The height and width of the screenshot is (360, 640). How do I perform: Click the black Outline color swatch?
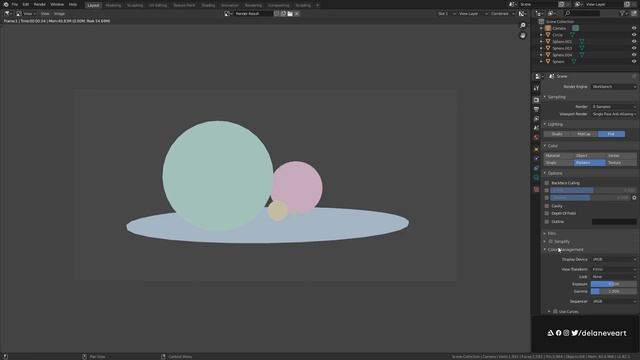coord(614,222)
